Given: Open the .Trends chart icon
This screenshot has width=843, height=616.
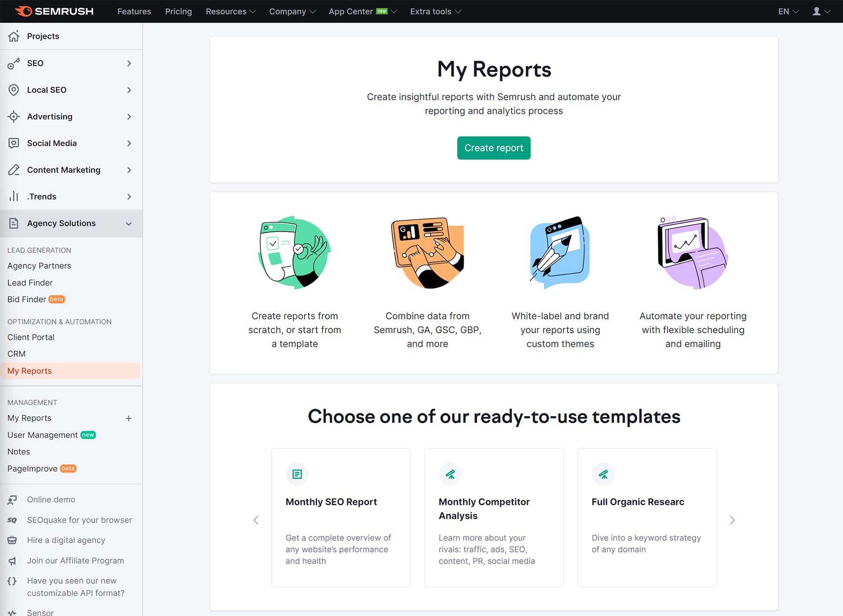Looking at the screenshot, I should [x=14, y=196].
